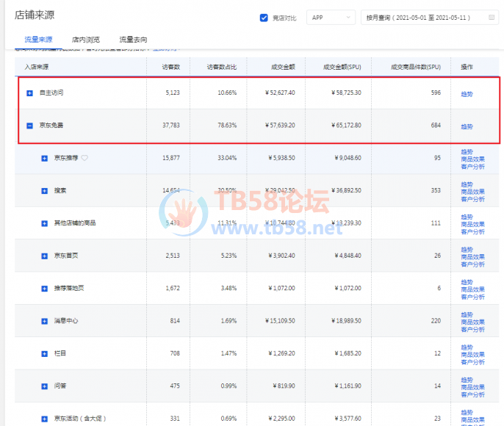Expand the 京东首页 row
This screenshot has width=504, height=426.
pos(44,256)
